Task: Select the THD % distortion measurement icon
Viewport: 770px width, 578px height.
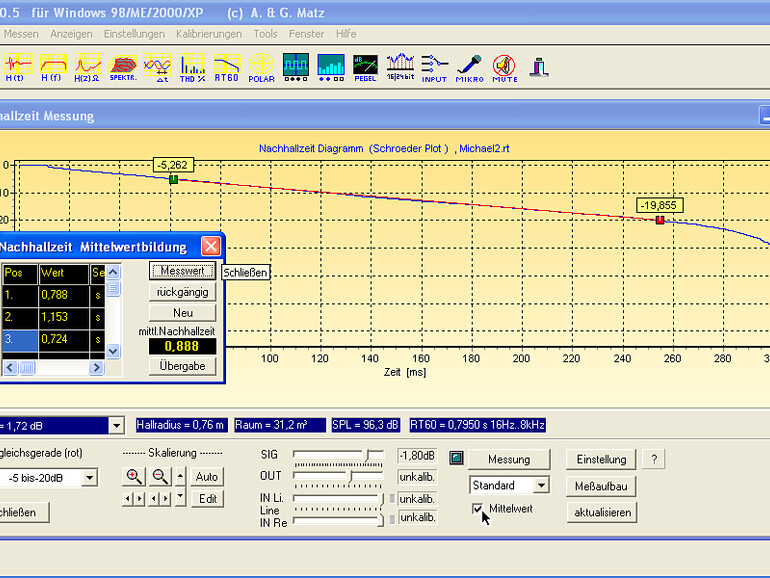Action: (x=191, y=67)
